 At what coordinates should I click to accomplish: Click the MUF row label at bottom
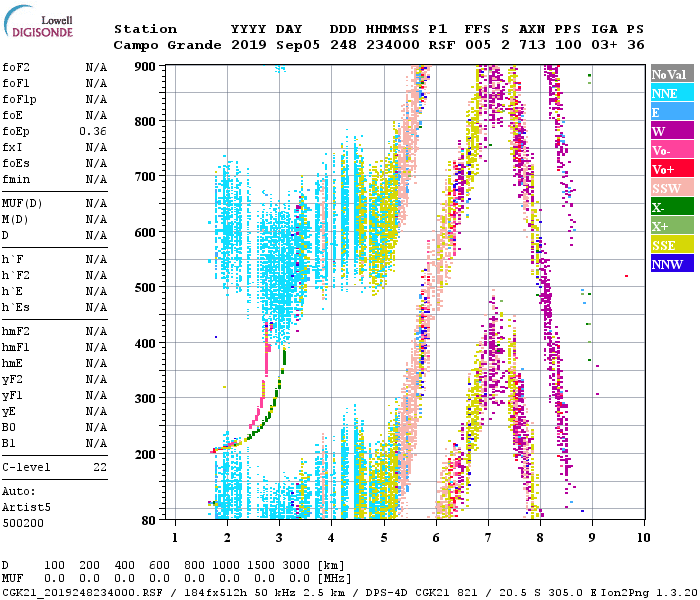coord(12,579)
